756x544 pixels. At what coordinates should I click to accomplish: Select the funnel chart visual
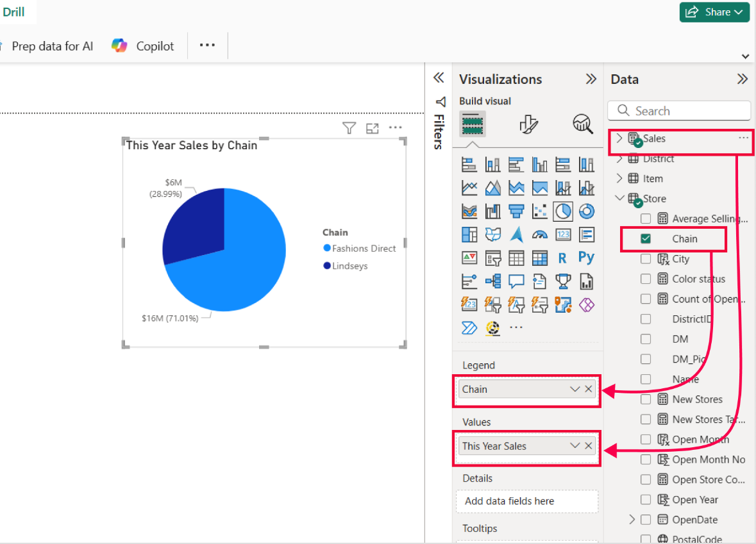(516, 211)
